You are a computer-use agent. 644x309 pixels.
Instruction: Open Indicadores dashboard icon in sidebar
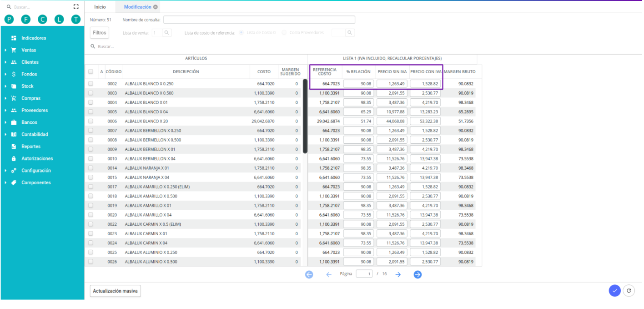click(14, 38)
